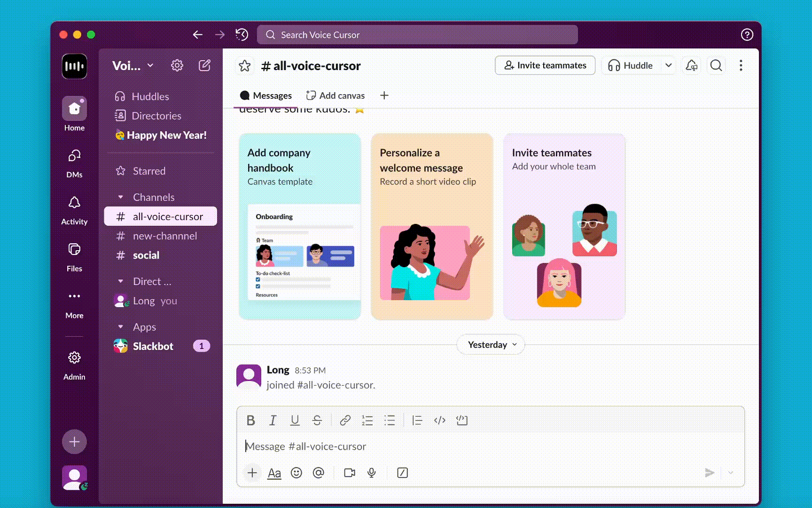Screen dimensions: 812x508
Task: Collapse the Channels section
Action: [121, 197]
